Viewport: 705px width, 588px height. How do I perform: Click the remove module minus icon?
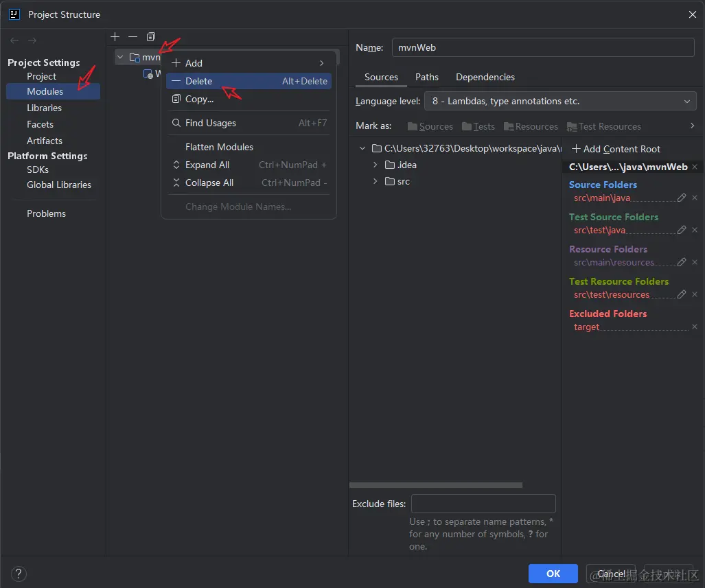click(x=132, y=37)
